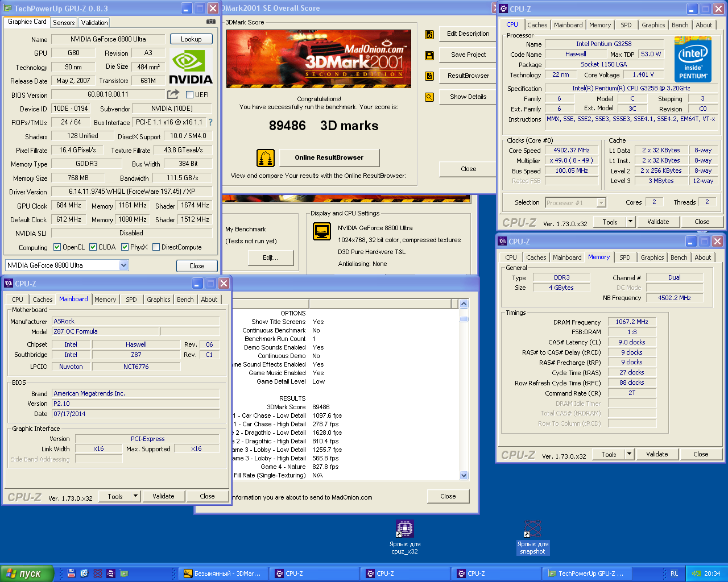Click the CPU-Z quick launch icon in taskbar
Screen dimensions: 728x582
point(111,573)
